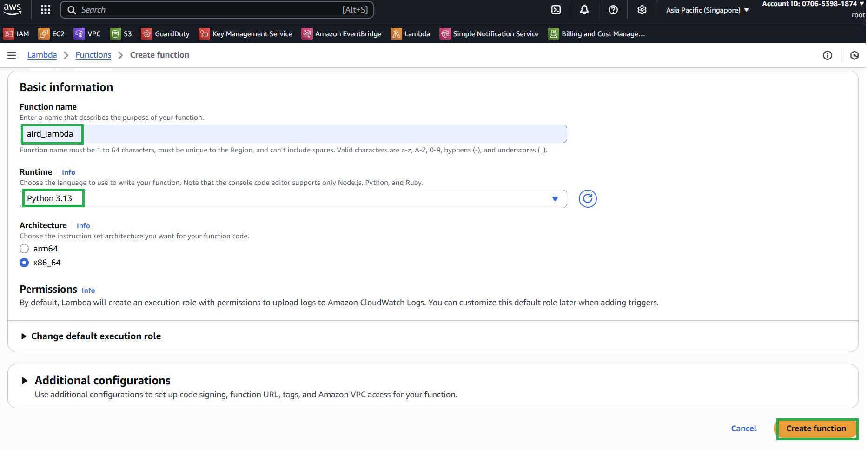
Task: Open Architecture Info link
Action: (83, 226)
